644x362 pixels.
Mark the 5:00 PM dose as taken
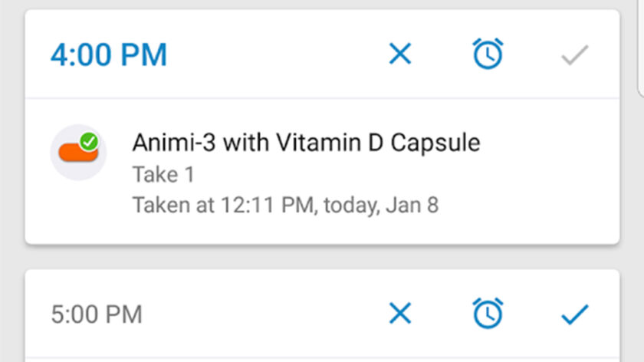(x=574, y=313)
